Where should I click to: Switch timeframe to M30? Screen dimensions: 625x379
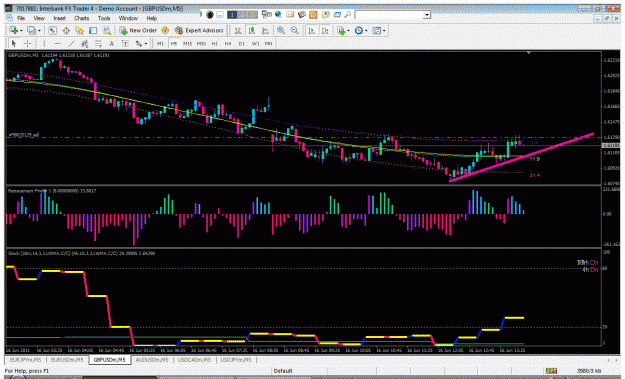[201, 43]
